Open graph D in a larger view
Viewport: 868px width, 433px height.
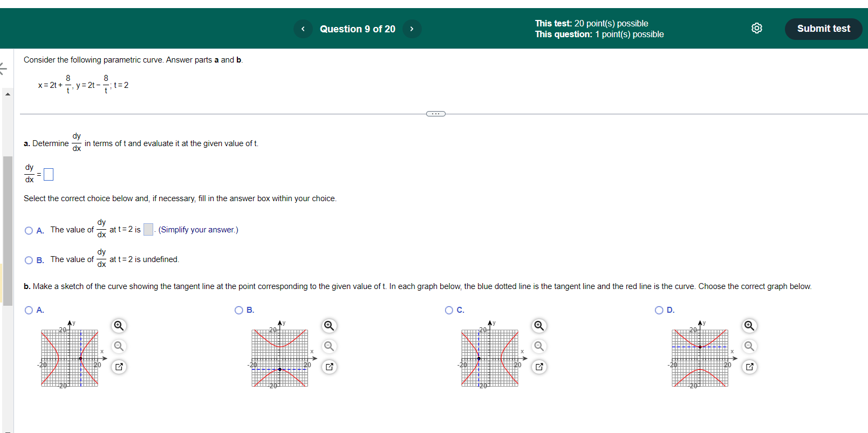pos(749,367)
